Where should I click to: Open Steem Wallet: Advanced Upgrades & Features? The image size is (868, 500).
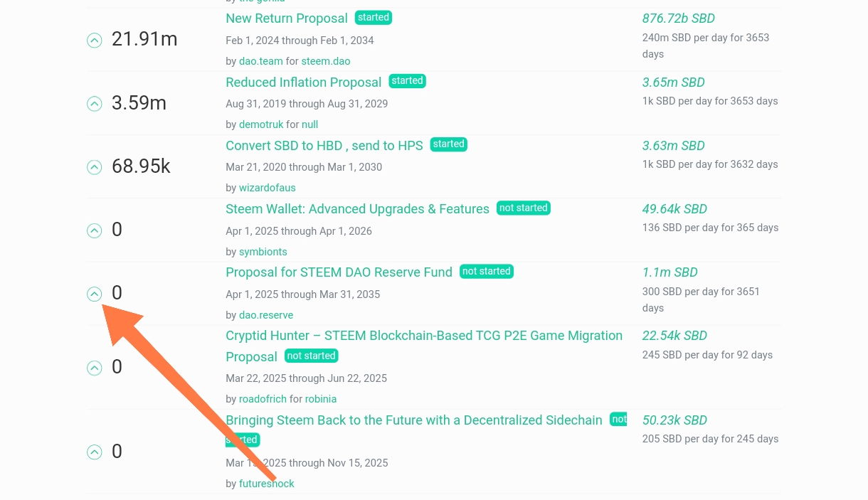[357, 209]
